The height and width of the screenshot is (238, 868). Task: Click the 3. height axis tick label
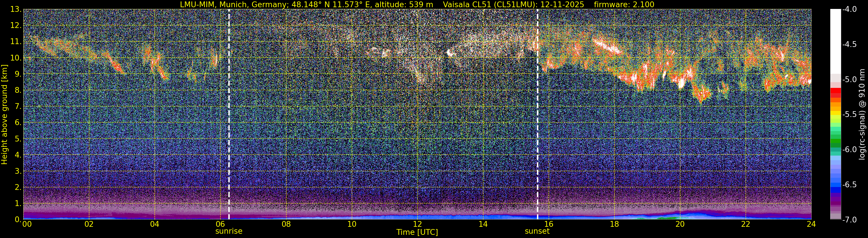[x=18, y=171]
